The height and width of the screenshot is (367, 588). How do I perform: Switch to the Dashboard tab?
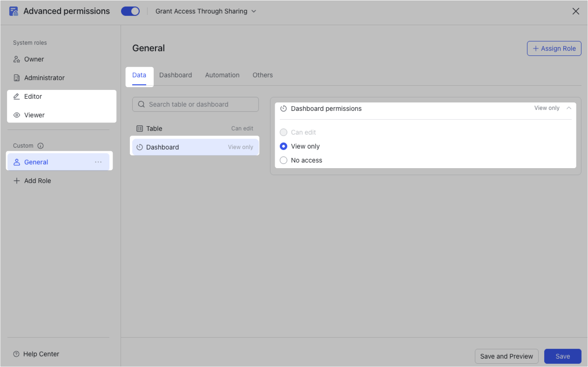coord(176,75)
